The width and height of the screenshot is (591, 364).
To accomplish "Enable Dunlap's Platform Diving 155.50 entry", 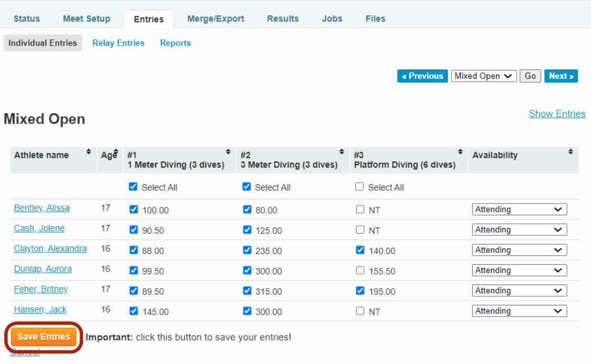I will (360, 270).
